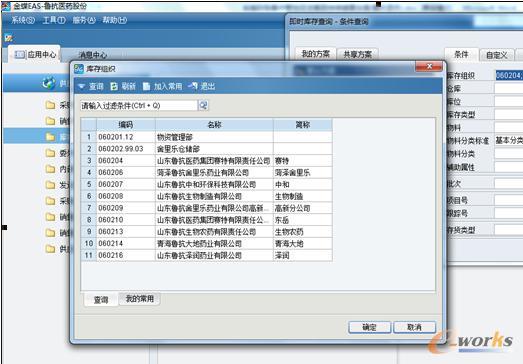Image resolution: width=523 pixels, height=364 pixels.
Task: Select row 11 山东鲁抗泽润药业有限公司
Action: point(206,256)
